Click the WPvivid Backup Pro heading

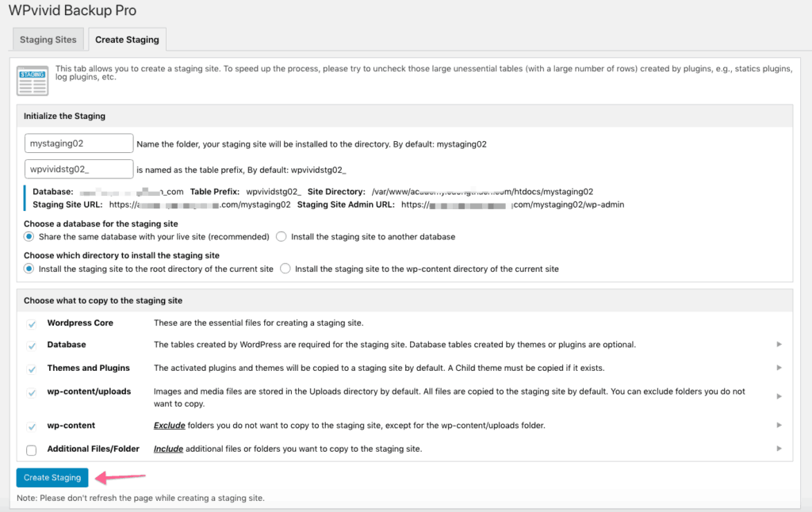72,10
